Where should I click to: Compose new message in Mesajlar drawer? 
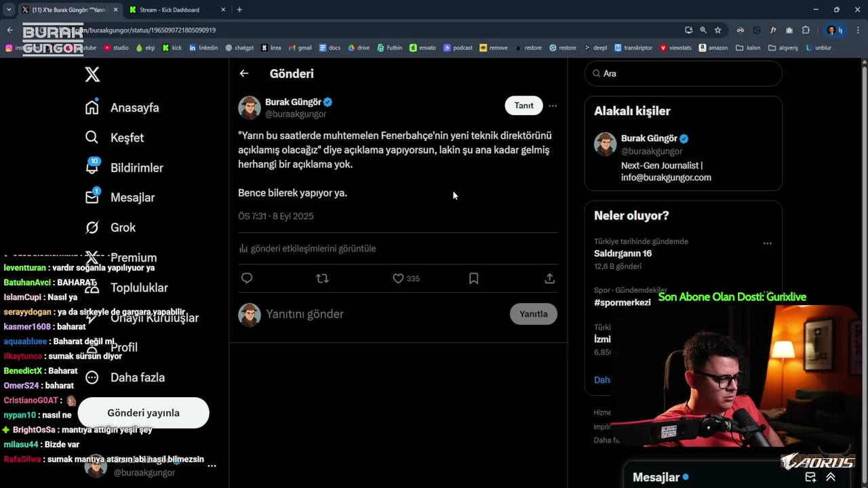point(810,477)
